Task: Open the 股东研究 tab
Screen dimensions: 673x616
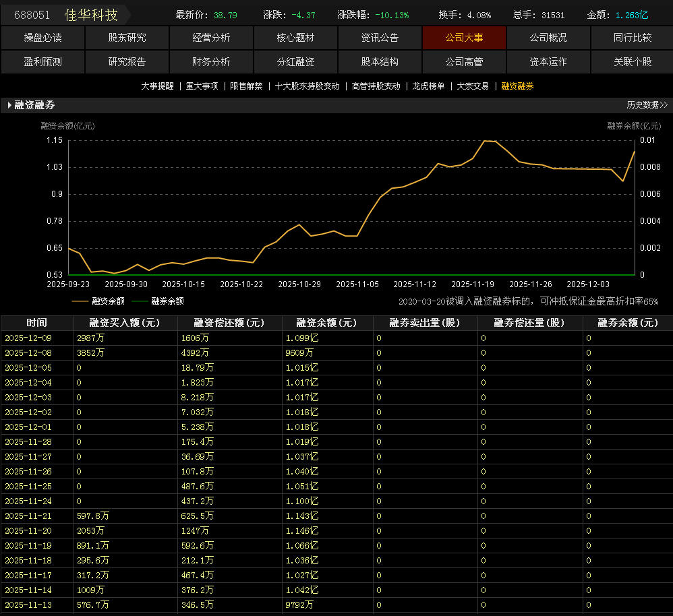Action: point(127,38)
